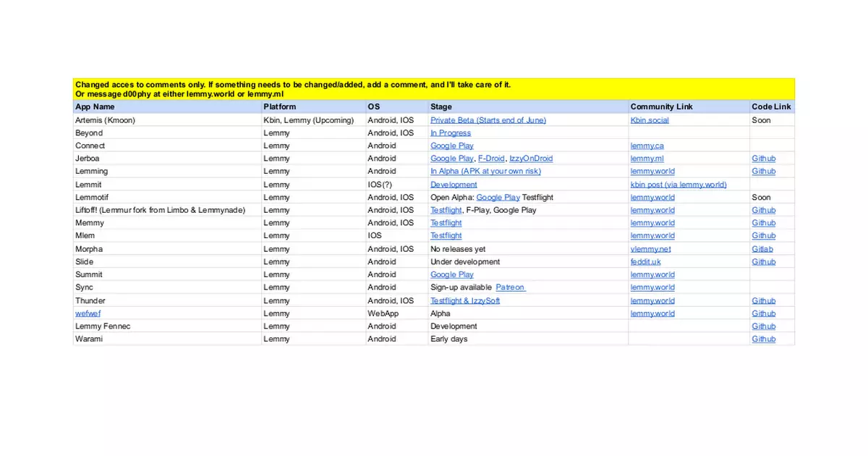Select the Platform column header
Viewport: 868px width, 456px height.
coord(313,106)
